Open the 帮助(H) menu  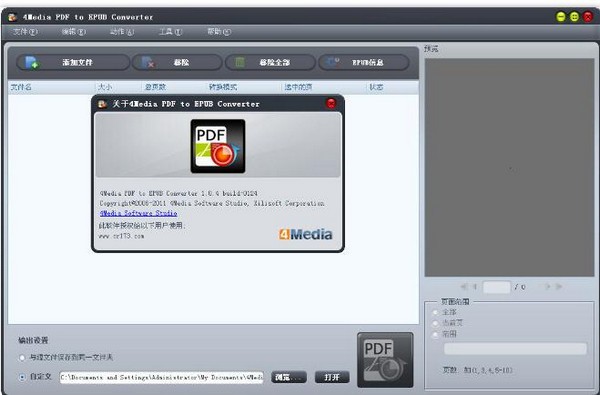(x=219, y=32)
